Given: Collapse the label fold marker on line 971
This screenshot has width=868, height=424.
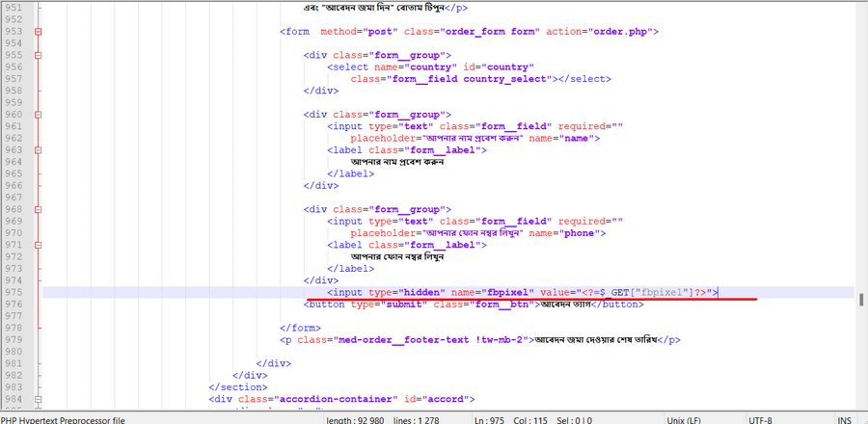Looking at the screenshot, I should click(38, 244).
